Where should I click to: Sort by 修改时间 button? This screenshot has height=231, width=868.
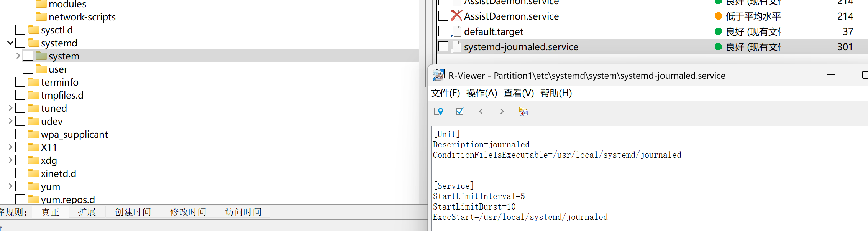[188, 212]
